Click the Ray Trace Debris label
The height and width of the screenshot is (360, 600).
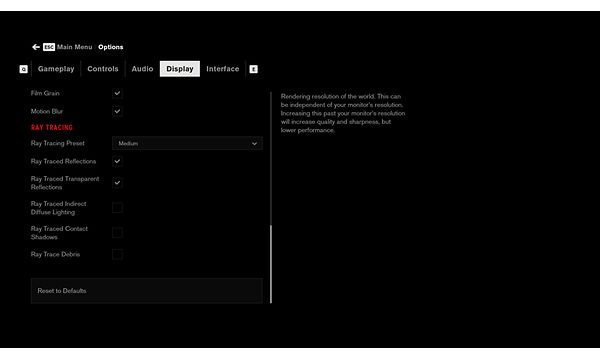click(55, 254)
